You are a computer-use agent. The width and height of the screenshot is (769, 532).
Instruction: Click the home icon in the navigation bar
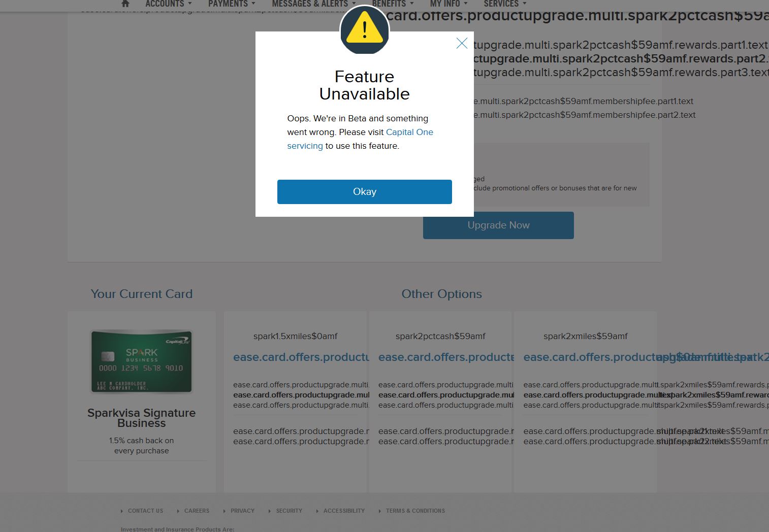coord(125,4)
